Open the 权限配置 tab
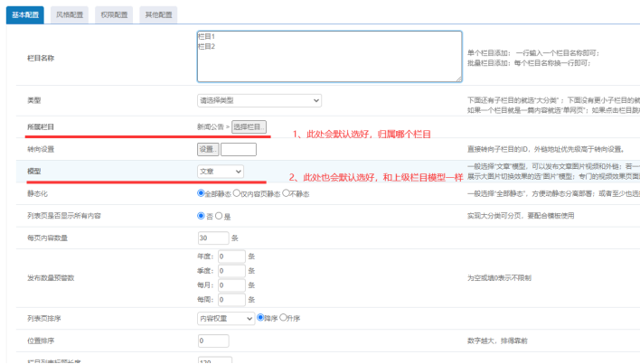The image size is (640, 364). point(116,14)
